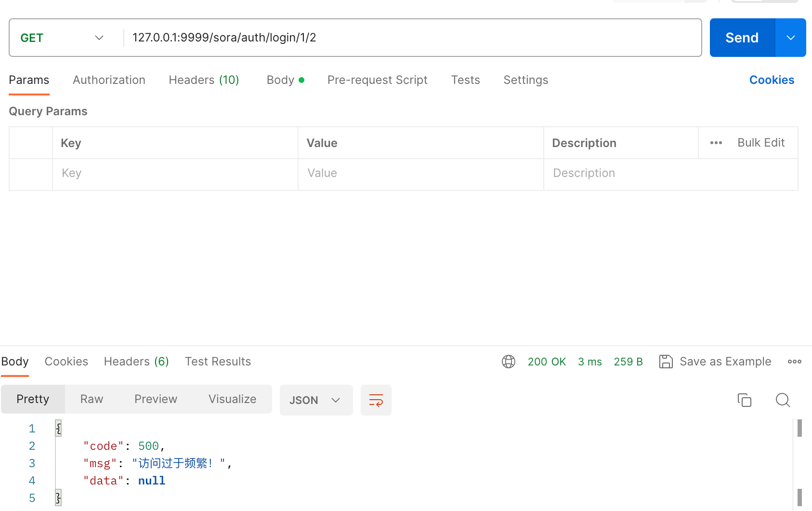This screenshot has width=812, height=511.
Task: Open the Cookies link
Action: [x=771, y=80]
